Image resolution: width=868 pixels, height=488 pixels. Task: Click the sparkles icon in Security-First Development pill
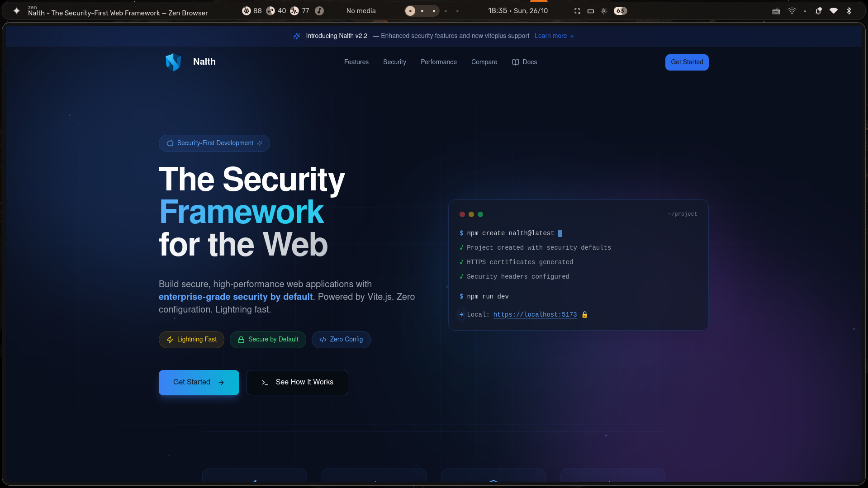260,143
